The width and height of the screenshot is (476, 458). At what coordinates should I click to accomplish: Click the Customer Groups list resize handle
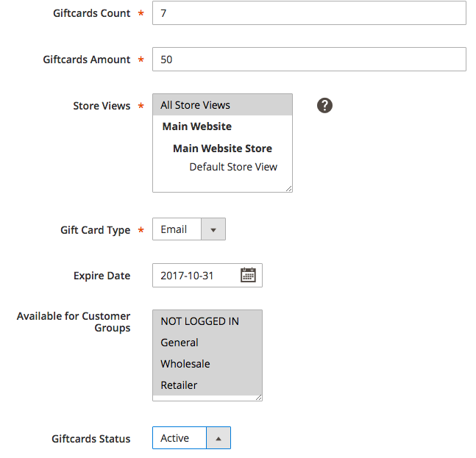point(259,397)
